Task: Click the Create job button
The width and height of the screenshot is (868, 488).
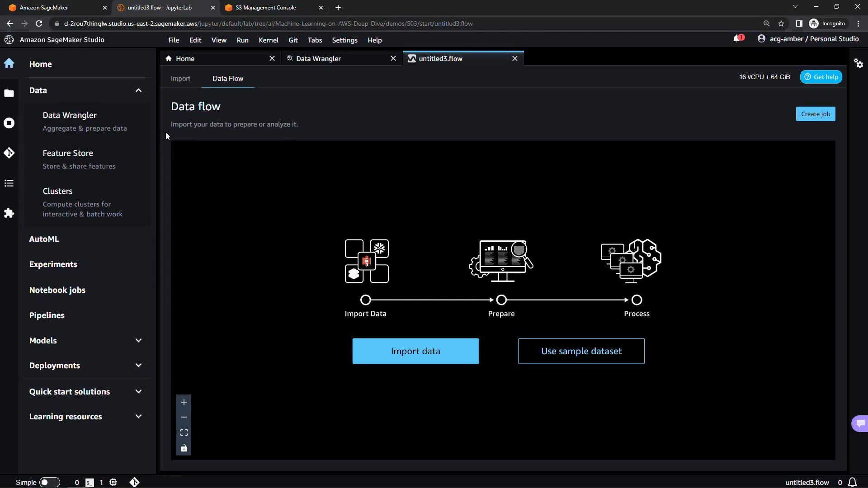Action: point(815,114)
